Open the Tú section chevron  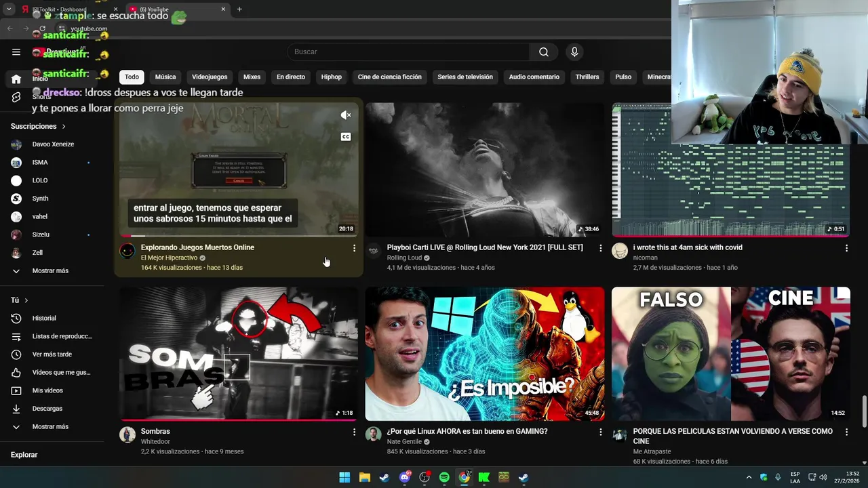[x=26, y=300]
